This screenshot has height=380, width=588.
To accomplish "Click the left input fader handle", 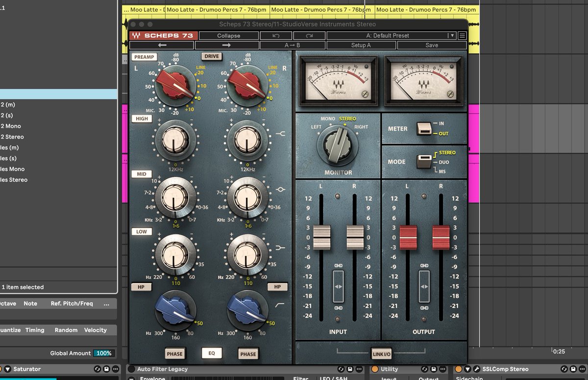I will click(x=322, y=237).
